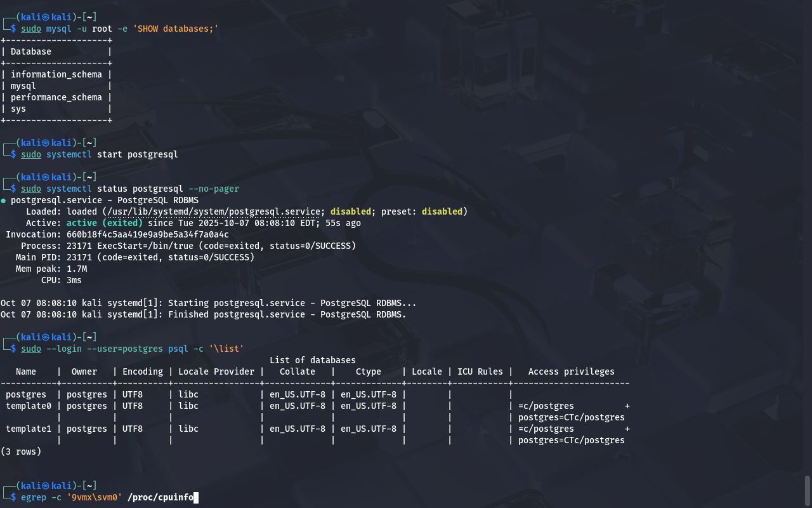Select the 'SHOW databases;' query string

coord(176,29)
